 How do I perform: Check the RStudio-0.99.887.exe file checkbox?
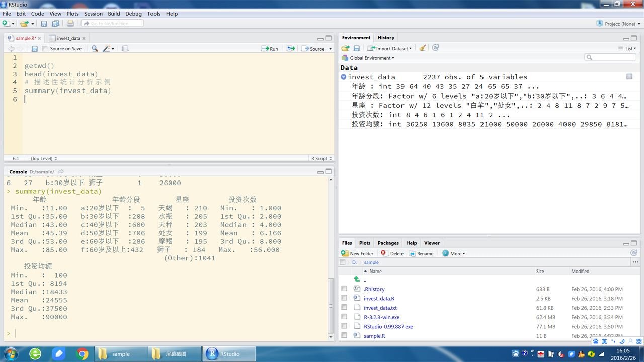coord(344,326)
